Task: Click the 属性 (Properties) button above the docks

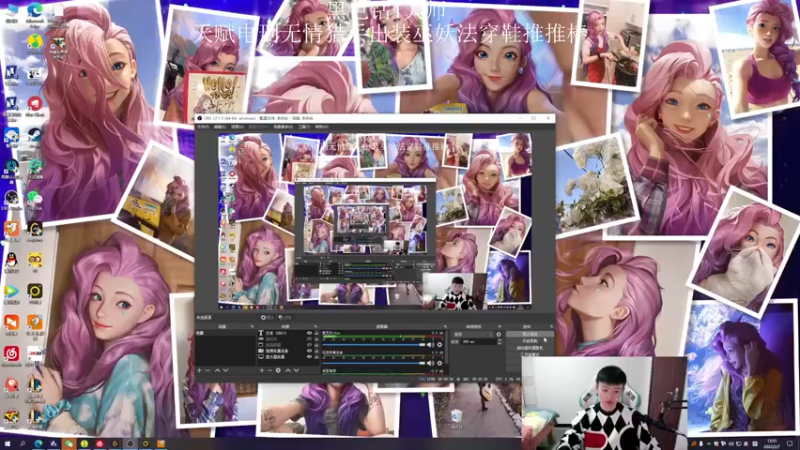Action: coord(267,317)
